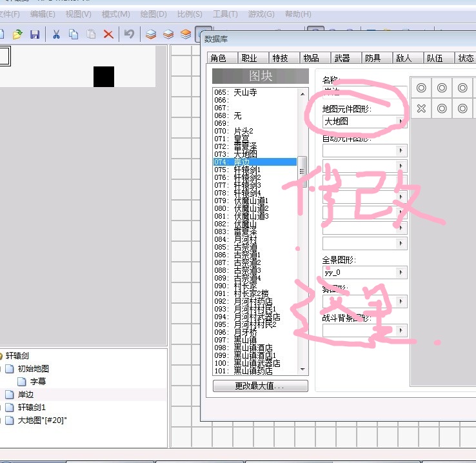Open the second 自动元件图形 selector arrow

point(401,166)
